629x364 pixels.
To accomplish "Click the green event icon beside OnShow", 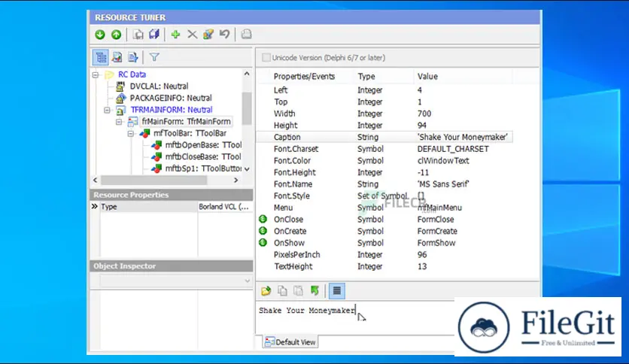I will (263, 242).
